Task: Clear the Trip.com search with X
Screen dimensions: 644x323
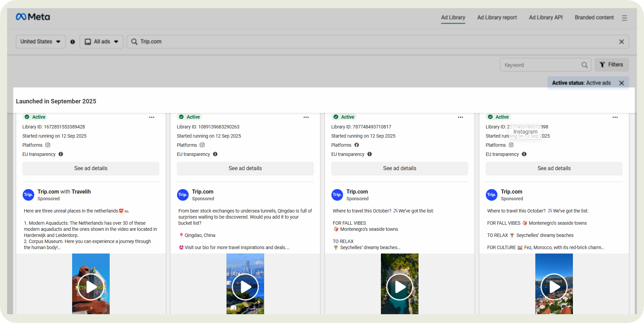Action: click(622, 42)
